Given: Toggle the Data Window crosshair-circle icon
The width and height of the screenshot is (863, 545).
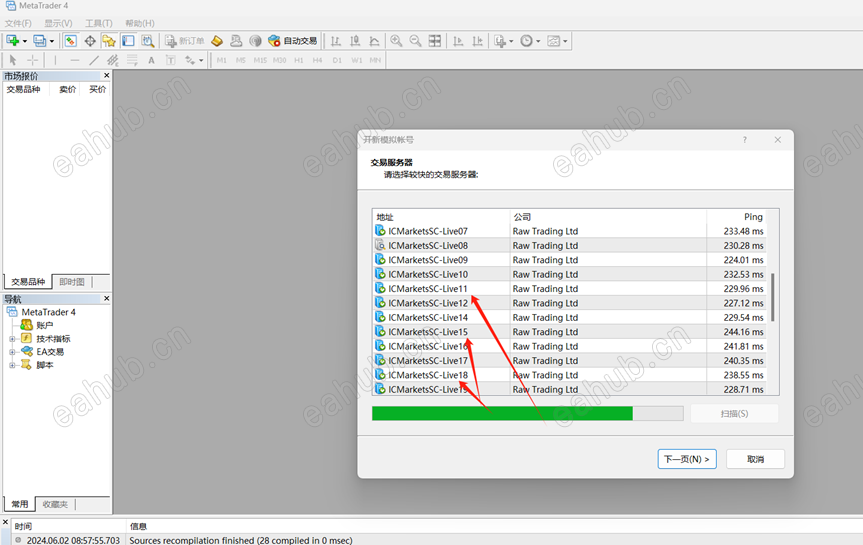Looking at the screenshot, I should (x=90, y=41).
